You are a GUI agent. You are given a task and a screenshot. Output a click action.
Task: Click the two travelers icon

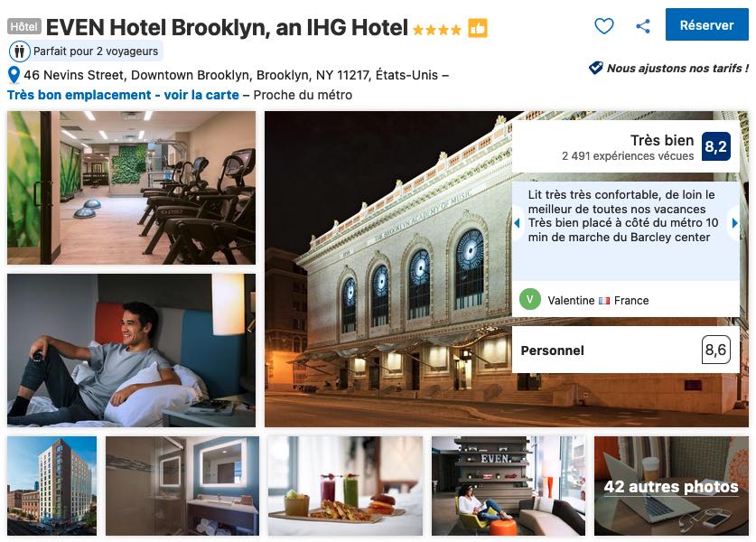coord(19,51)
